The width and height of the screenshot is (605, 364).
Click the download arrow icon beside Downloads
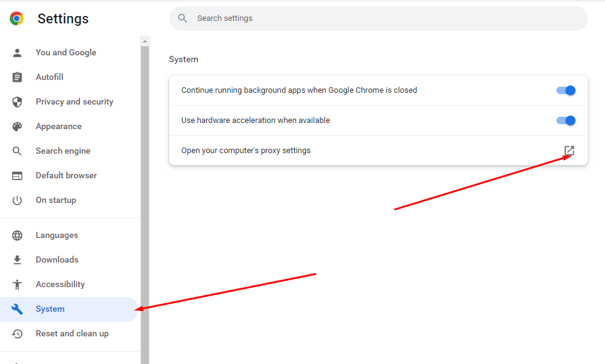coord(17,260)
